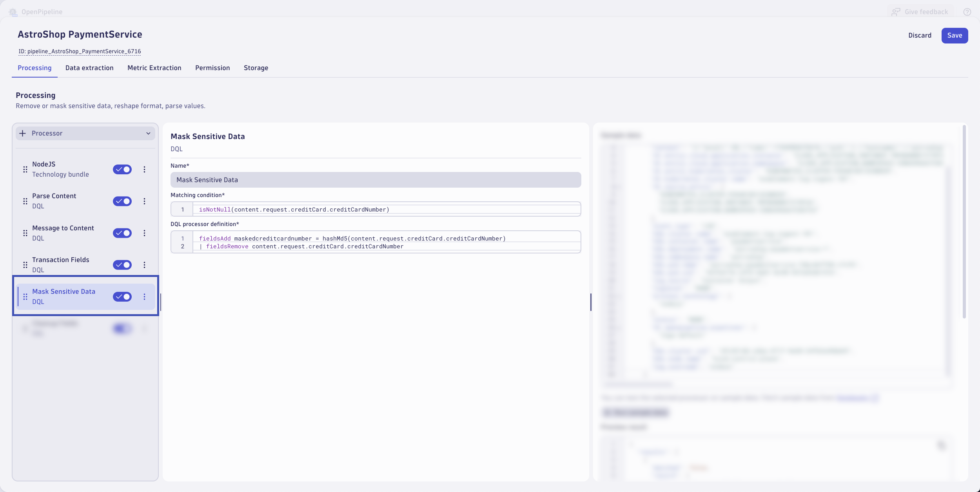Click the pipeline ID text
This screenshot has width=980, height=492.
point(80,51)
